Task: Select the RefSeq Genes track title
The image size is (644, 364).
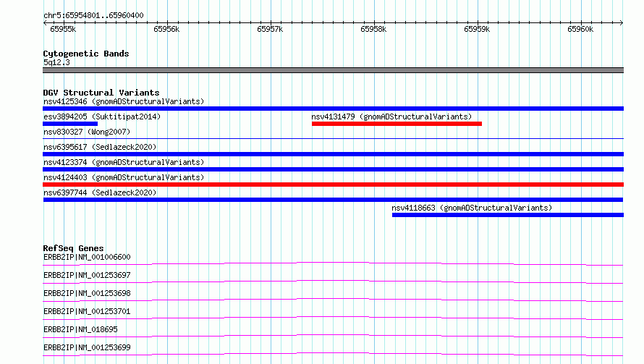Action: (73, 248)
